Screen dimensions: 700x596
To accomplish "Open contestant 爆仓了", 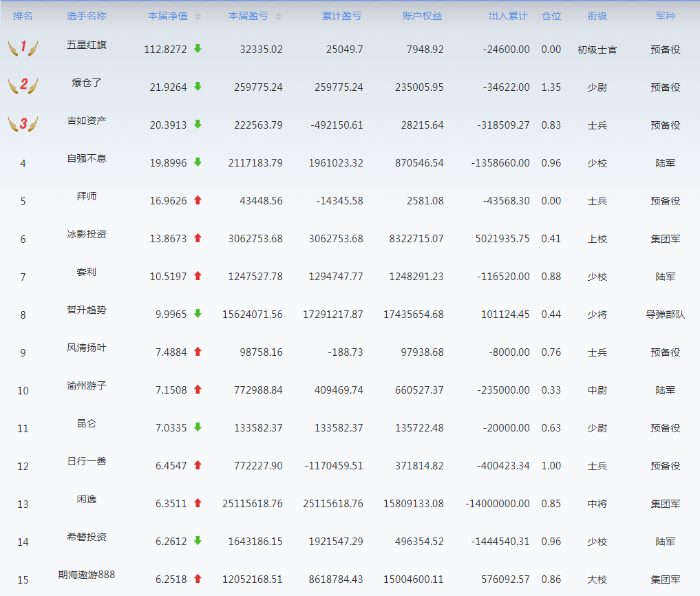I will (x=87, y=83).
